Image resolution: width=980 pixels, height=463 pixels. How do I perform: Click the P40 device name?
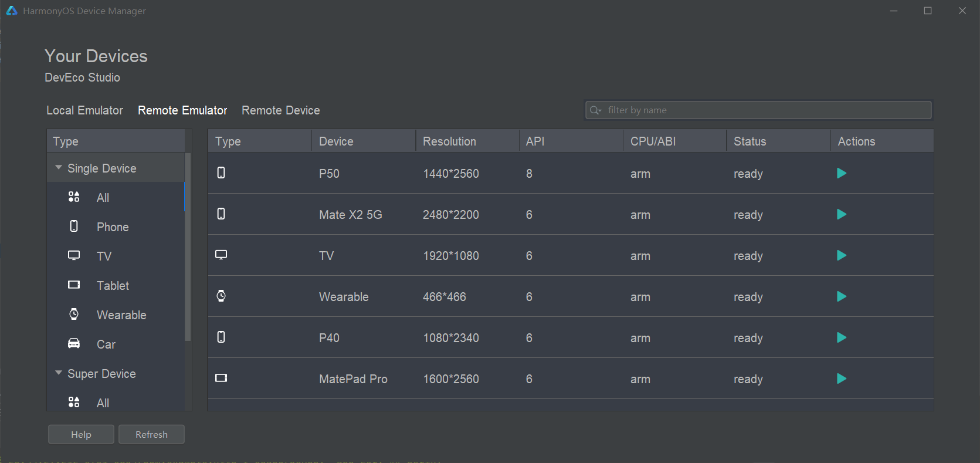point(330,338)
